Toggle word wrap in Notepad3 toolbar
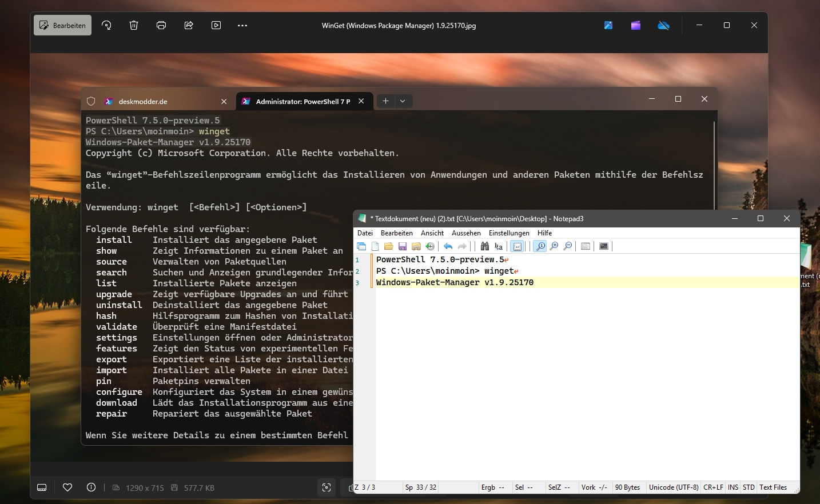 (517, 246)
